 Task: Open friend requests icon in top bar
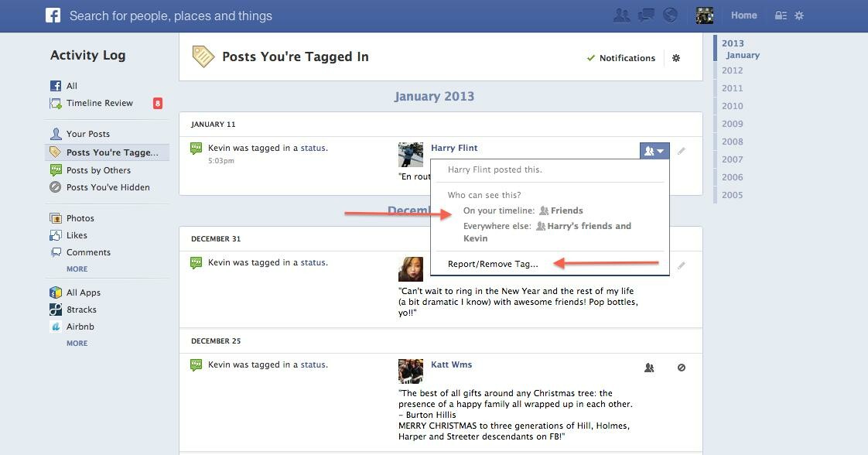pos(622,15)
